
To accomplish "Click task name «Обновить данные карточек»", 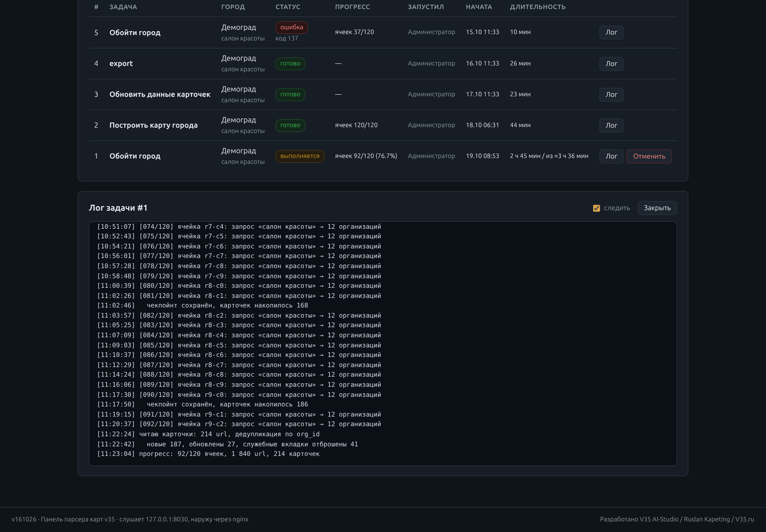I will [x=160, y=95].
